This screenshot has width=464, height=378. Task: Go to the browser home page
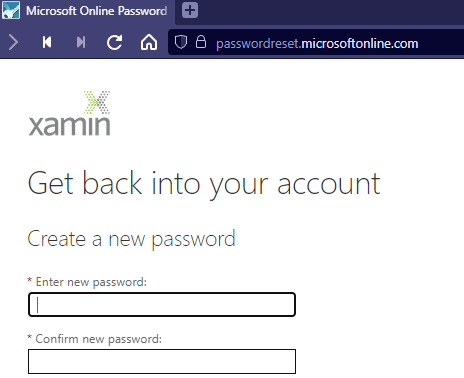149,42
